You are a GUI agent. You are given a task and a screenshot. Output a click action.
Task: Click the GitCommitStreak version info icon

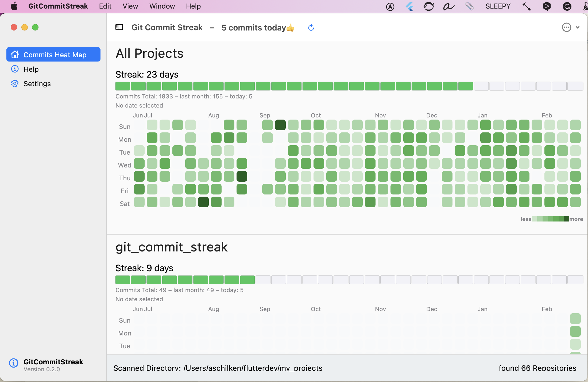coord(14,363)
